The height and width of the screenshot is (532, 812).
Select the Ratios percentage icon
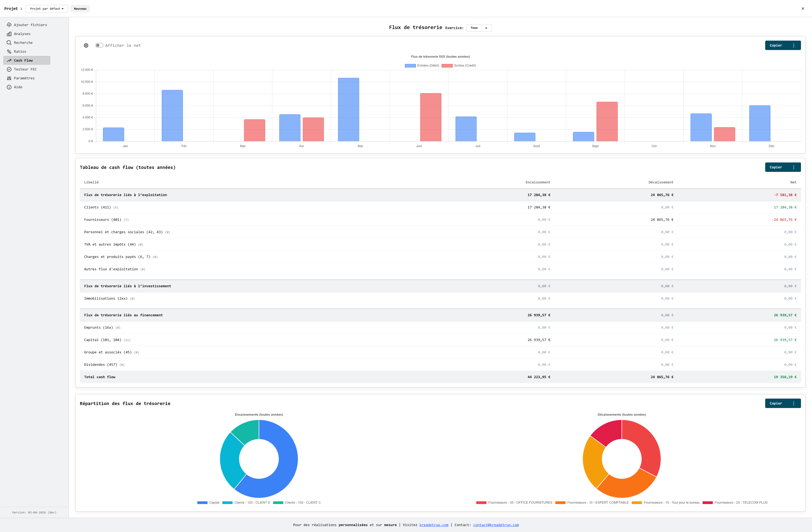coord(9,51)
